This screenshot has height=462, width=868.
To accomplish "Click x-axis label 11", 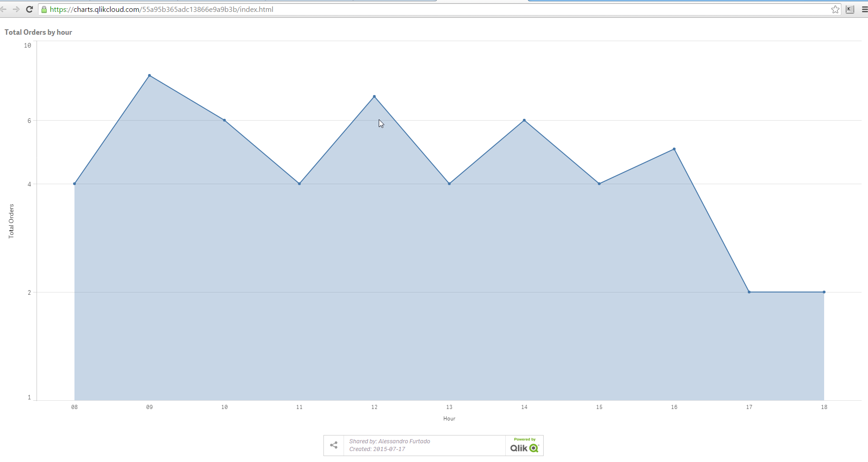I will point(299,407).
